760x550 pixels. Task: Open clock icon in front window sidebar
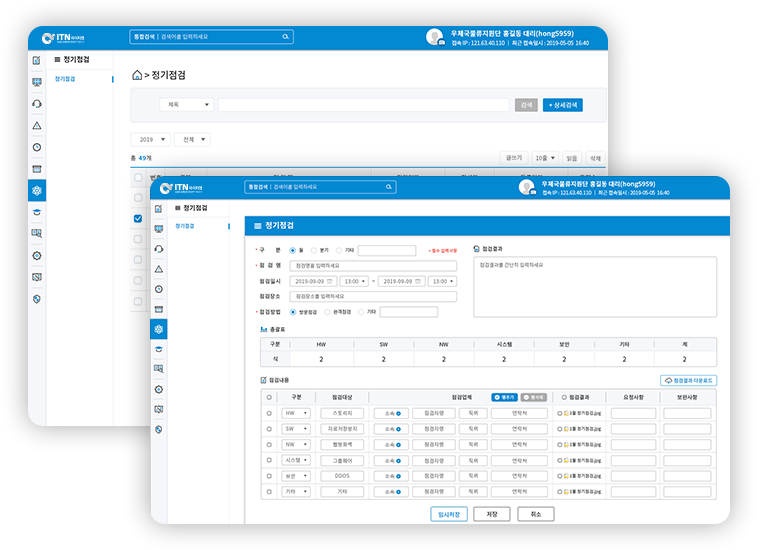point(158,289)
